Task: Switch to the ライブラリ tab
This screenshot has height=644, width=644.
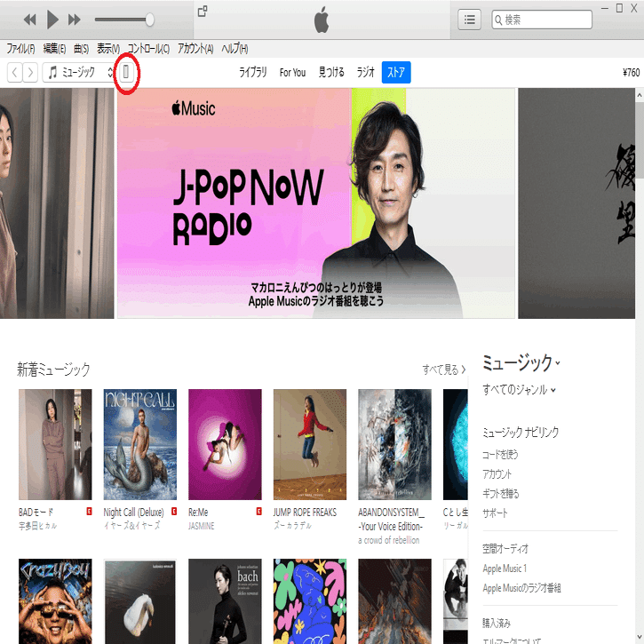Action: (252, 73)
